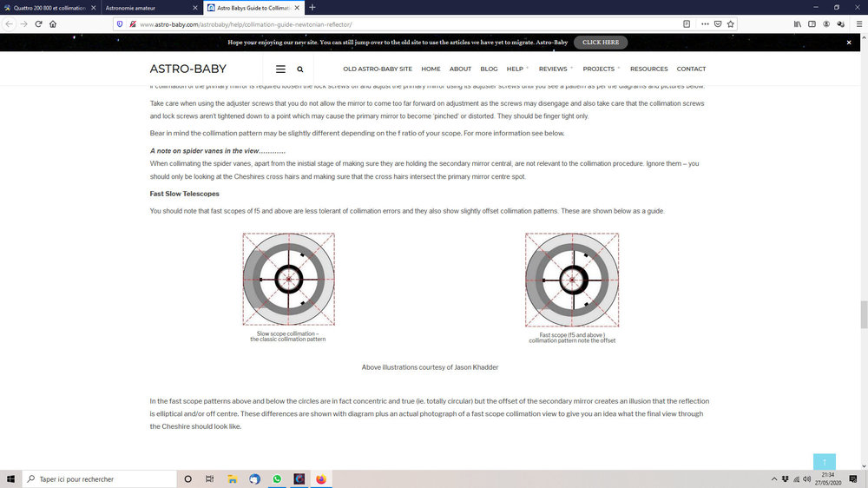Expand the PROJECTS menu dropdown

(x=602, y=69)
